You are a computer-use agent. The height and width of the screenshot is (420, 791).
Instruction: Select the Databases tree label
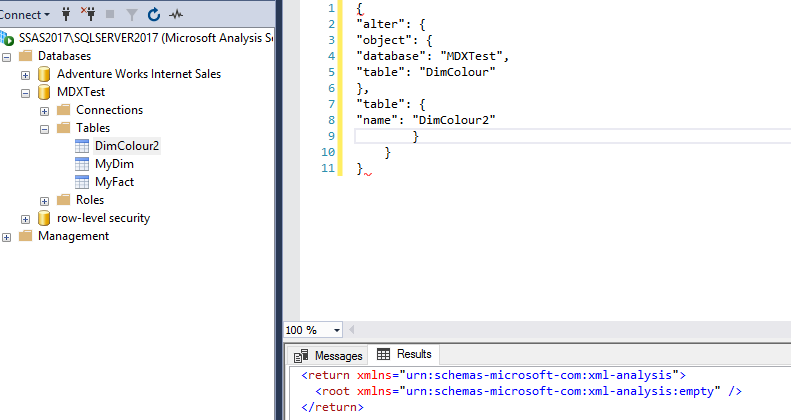tap(65, 56)
